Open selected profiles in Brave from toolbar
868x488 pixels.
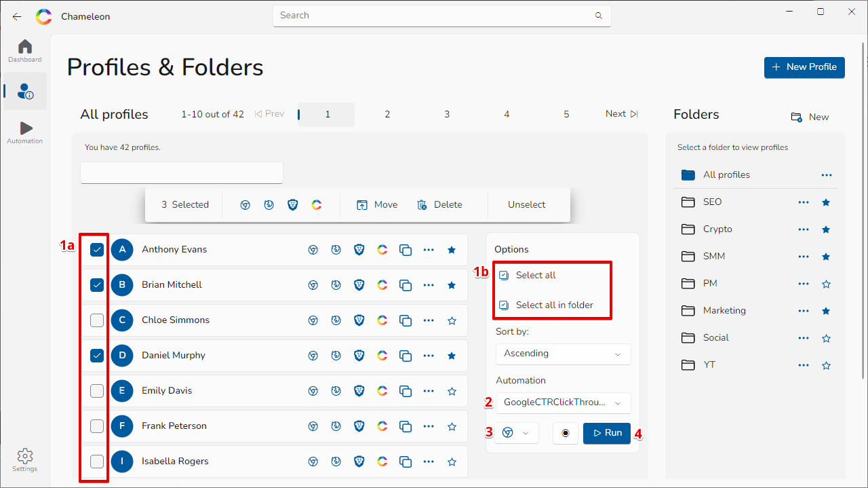pos(293,204)
